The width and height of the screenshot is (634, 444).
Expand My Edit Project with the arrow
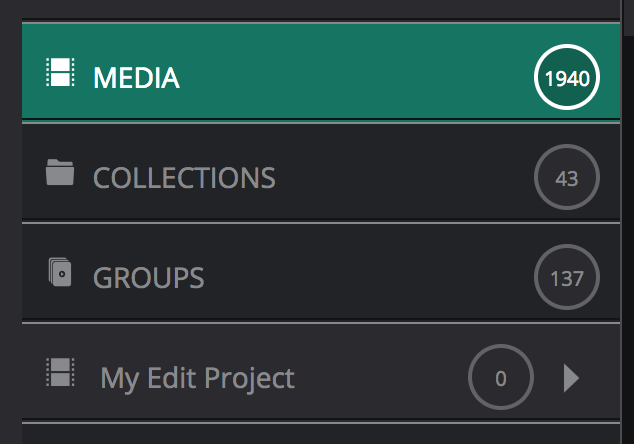[571, 378]
